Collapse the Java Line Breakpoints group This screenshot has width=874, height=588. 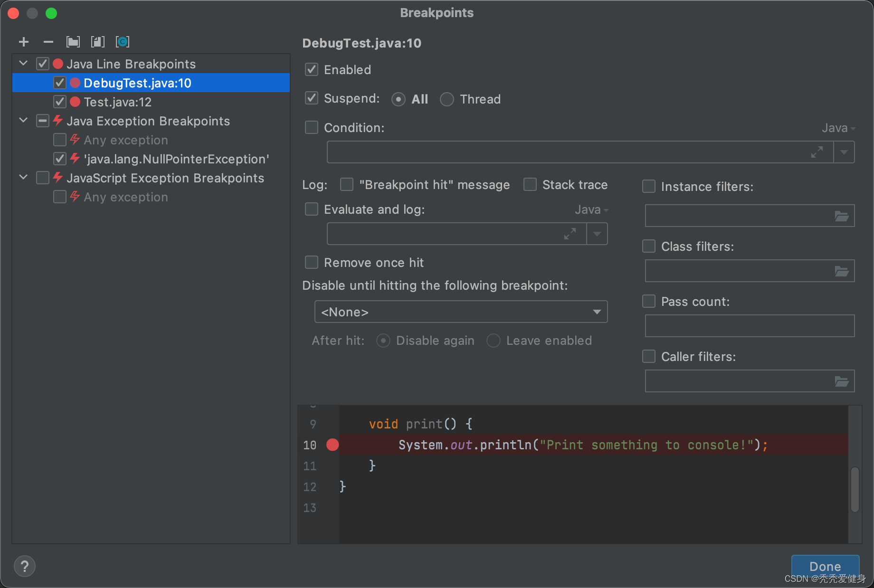[23, 63]
